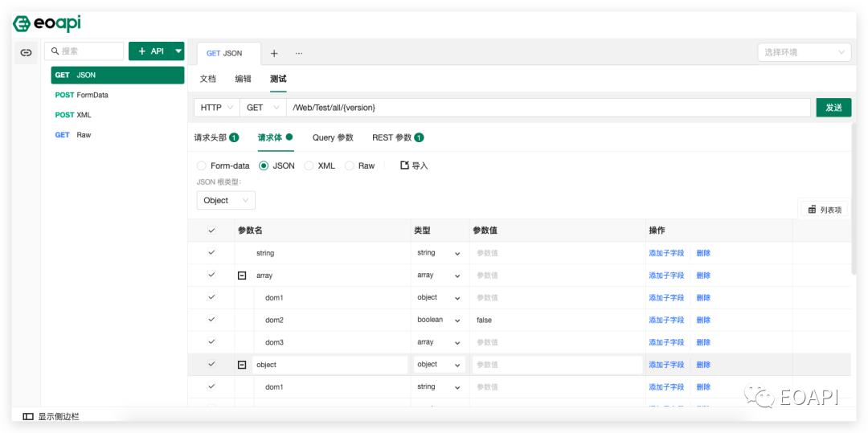Select the Raw radio button
This screenshot has height=433, width=868.
pos(350,165)
